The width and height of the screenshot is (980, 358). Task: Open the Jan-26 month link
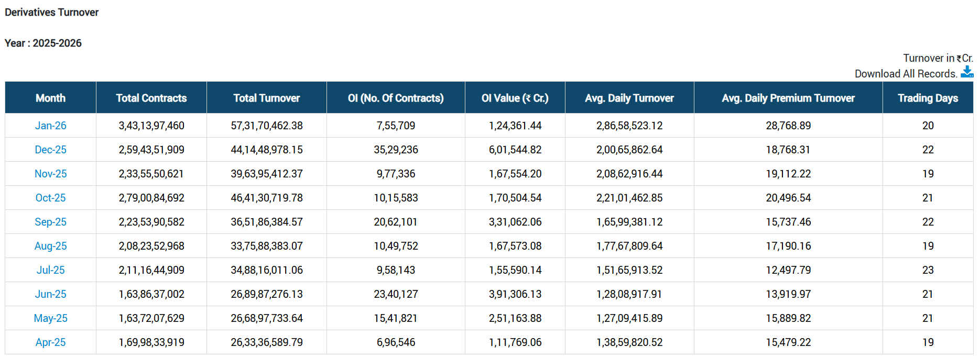50,126
